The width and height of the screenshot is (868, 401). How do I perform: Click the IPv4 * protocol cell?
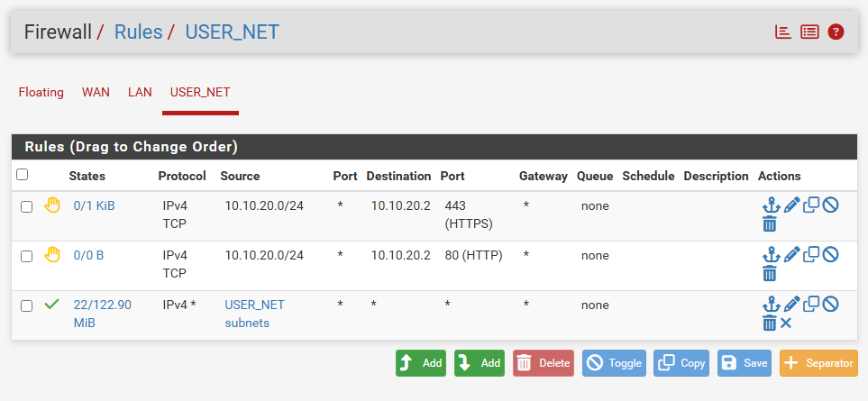(179, 305)
